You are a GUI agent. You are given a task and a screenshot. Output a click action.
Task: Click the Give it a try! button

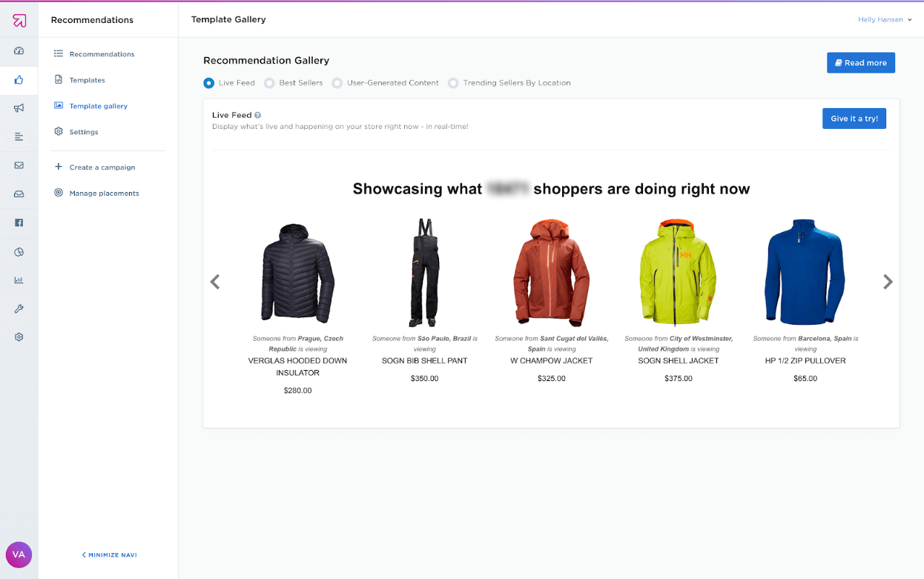click(x=854, y=119)
